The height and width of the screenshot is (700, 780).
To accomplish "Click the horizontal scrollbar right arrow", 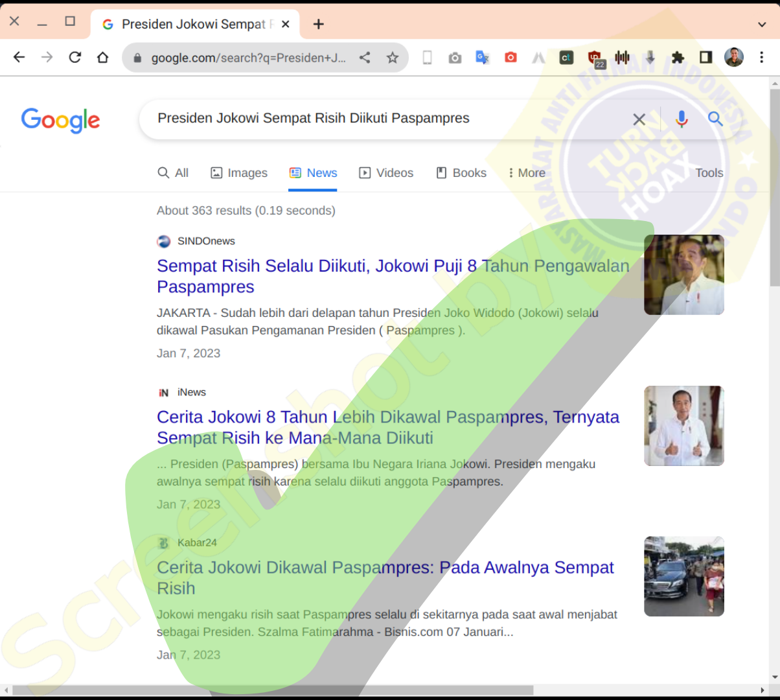I will [x=763, y=690].
